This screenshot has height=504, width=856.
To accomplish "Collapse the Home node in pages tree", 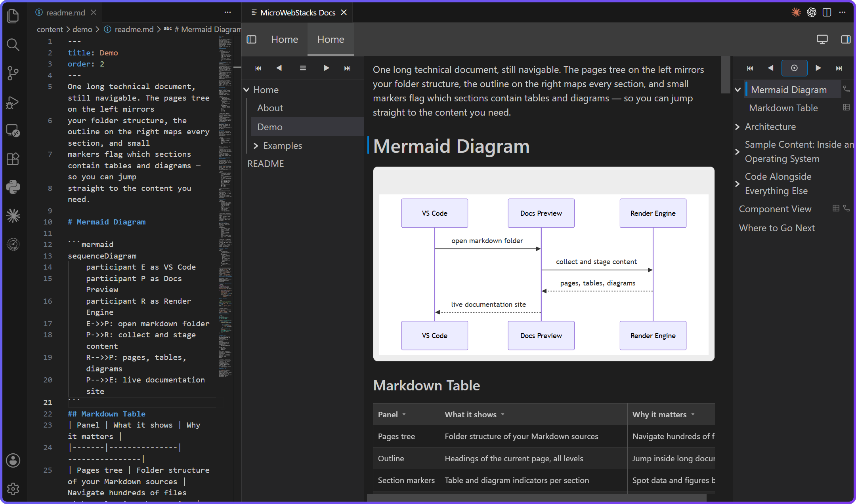I will point(246,90).
